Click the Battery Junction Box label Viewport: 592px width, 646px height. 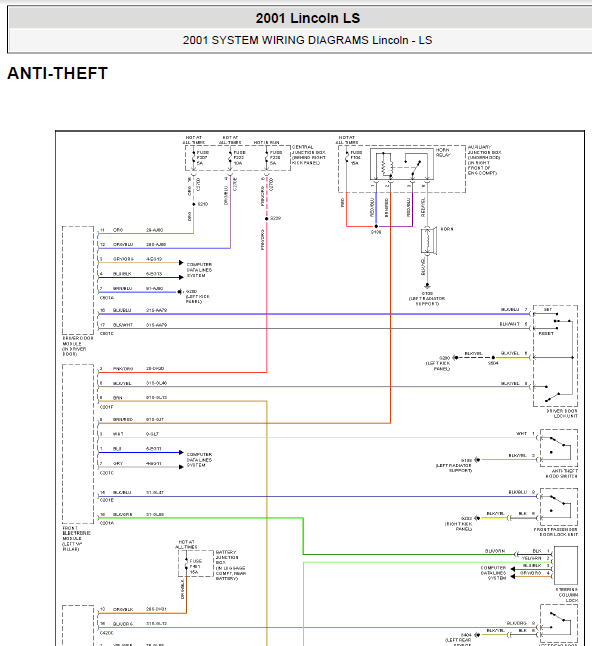pyautogui.click(x=231, y=565)
